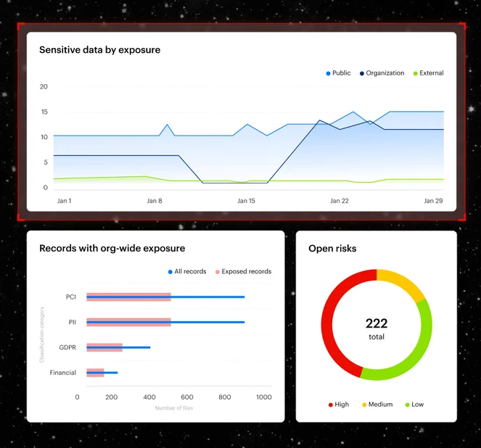Click the Financial category label

(x=62, y=373)
